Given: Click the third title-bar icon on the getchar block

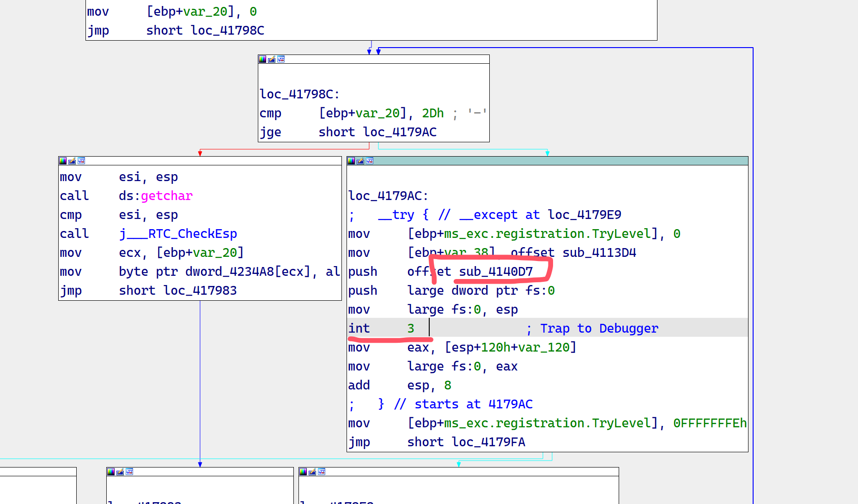Looking at the screenshot, I should (81, 161).
